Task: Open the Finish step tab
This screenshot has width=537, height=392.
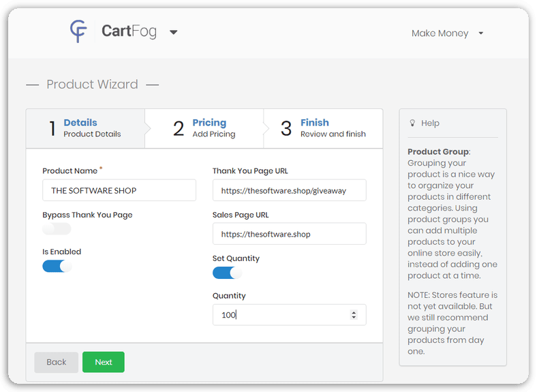Action: coord(323,128)
